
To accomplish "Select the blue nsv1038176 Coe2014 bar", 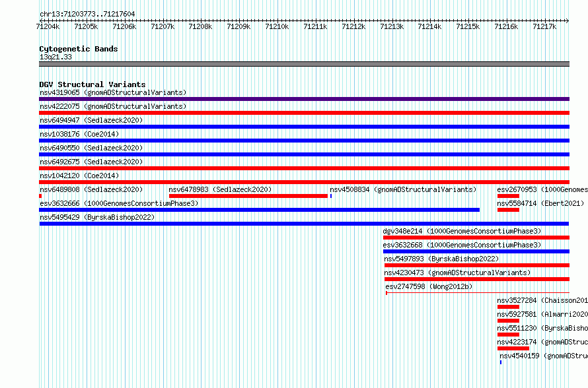I will (x=304, y=141).
